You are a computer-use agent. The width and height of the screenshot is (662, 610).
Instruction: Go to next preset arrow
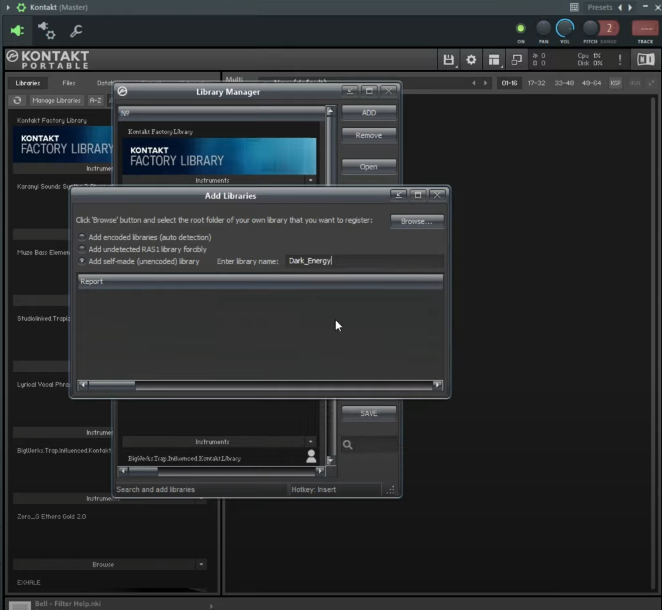tap(630, 8)
